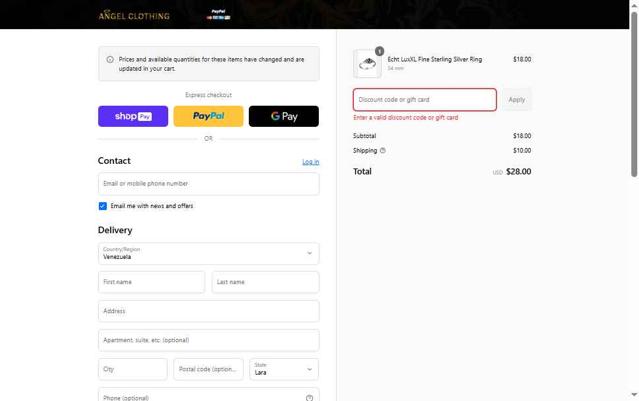
Task: Click the Contact section heading
Action: 114,161
